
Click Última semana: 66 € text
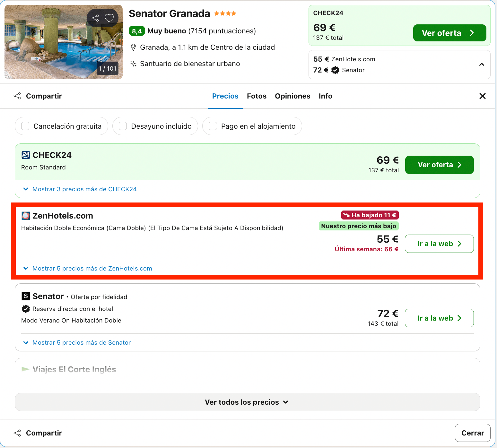click(366, 249)
